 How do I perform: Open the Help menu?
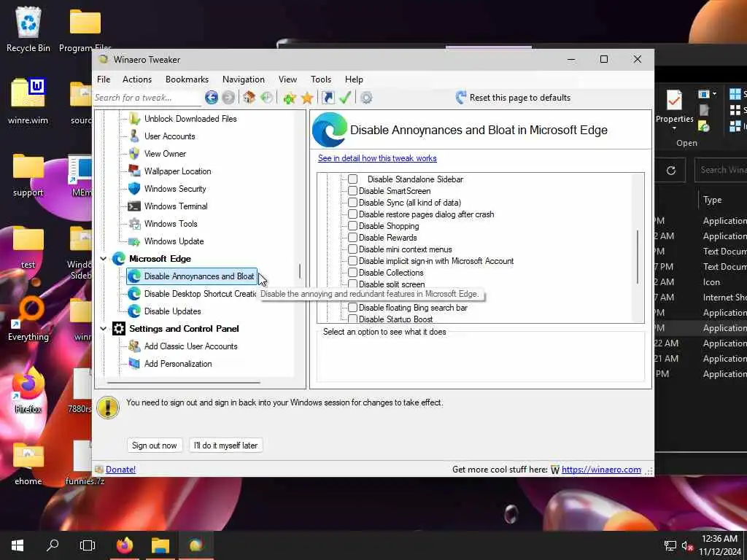tap(354, 79)
